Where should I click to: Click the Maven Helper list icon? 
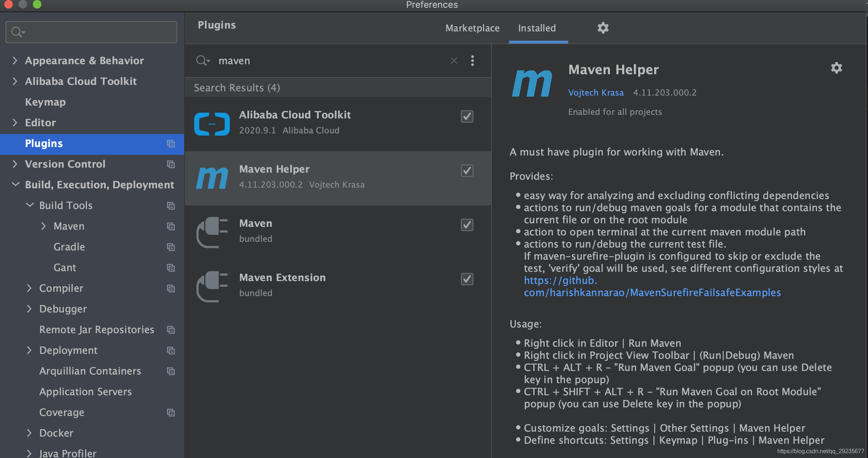[212, 178]
